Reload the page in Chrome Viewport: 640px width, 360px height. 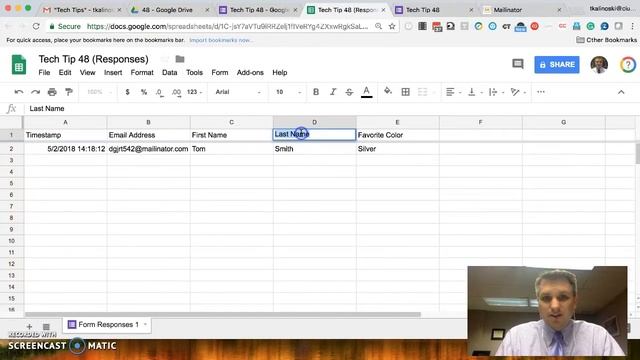pyautogui.click(x=36, y=26)
